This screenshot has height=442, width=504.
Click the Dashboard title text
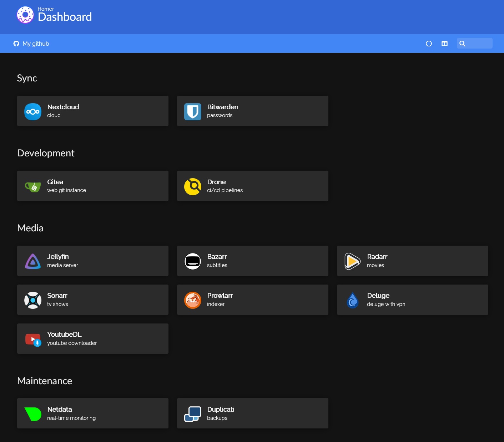[x=65, y=17]
